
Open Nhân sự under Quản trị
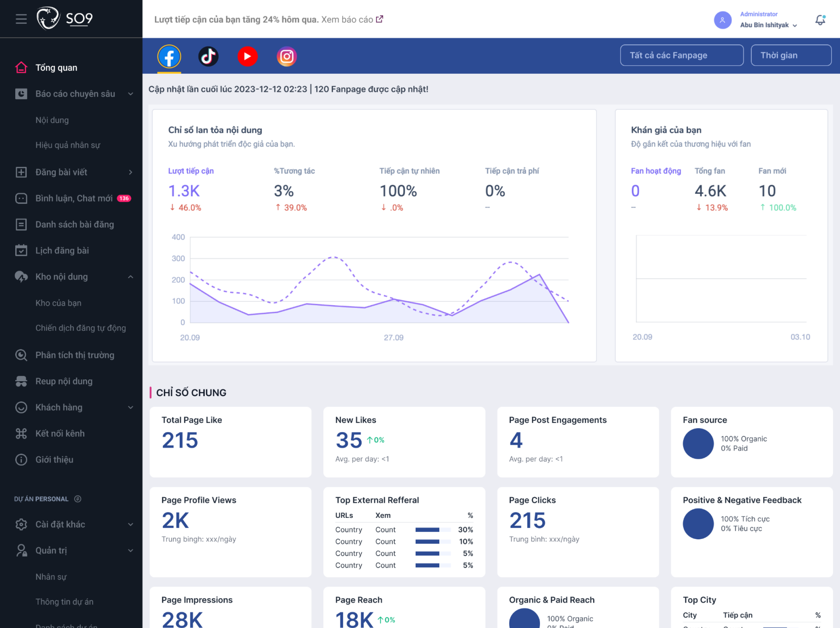[51, 577]
